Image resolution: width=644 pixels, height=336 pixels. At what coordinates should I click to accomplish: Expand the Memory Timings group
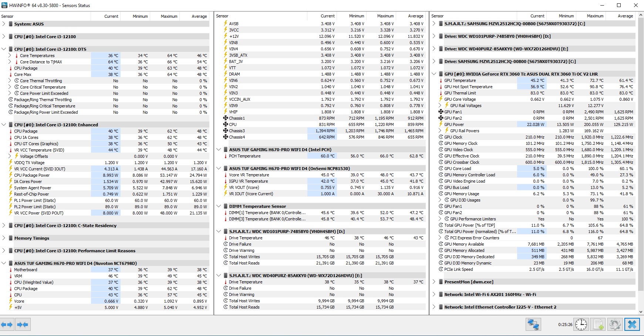[4, 238]
